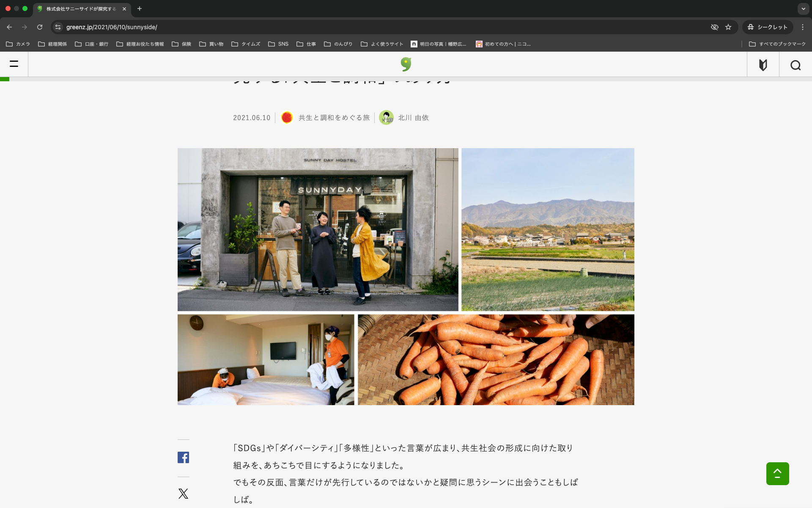Open a new tab with plus button
The image size is (812, 508).
140,8
